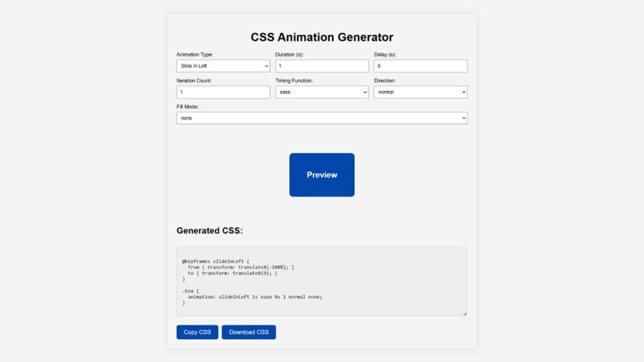Focus the Duration input field

point(321,65)
